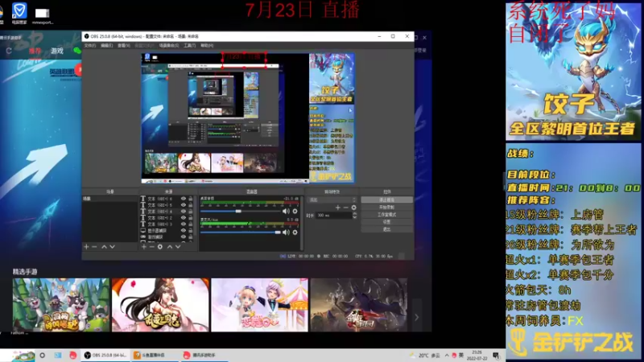Open Mic/Aux settings gear
Screen dimensions: 644x362
(295, 232)
